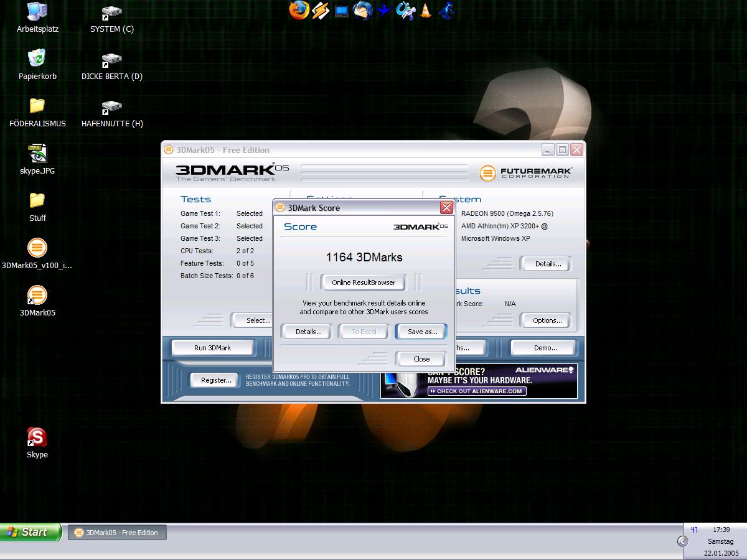
Task: Click the 'Batch Size Tests:' label
Action: coord(206,276)
